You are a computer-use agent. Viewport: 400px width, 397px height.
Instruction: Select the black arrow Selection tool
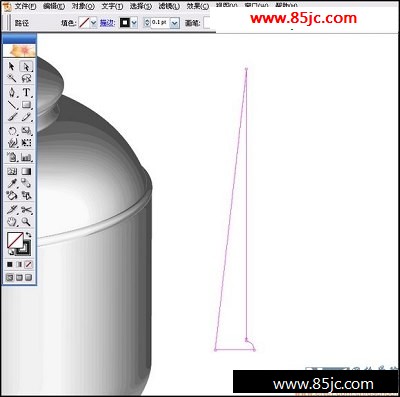coord(12,66)
